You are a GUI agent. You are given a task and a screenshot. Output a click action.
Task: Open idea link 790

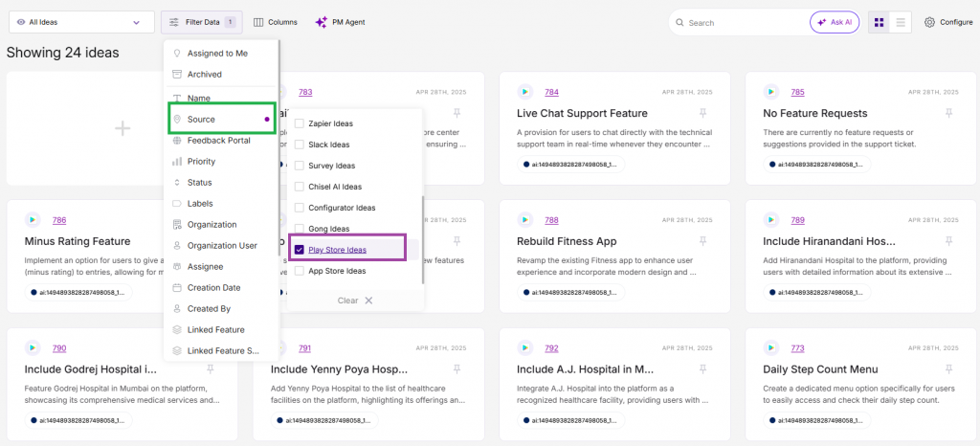[59, 348]
